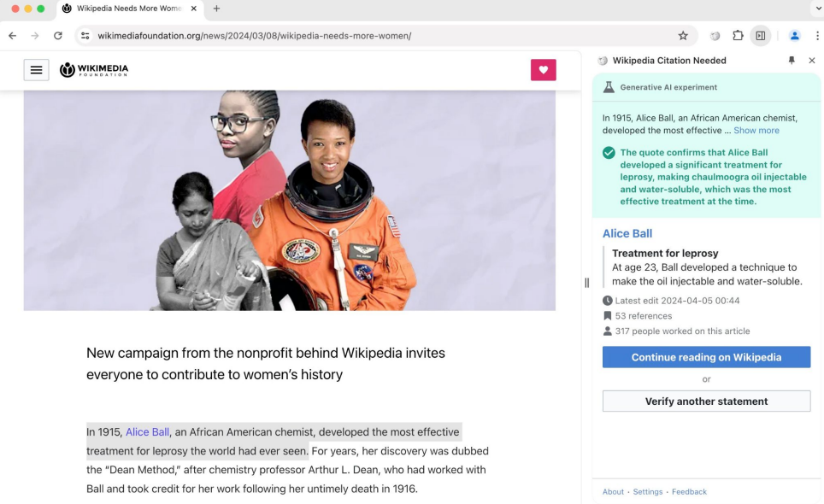Reload the page
Screen dimensions: 824x504
(58, 36)
